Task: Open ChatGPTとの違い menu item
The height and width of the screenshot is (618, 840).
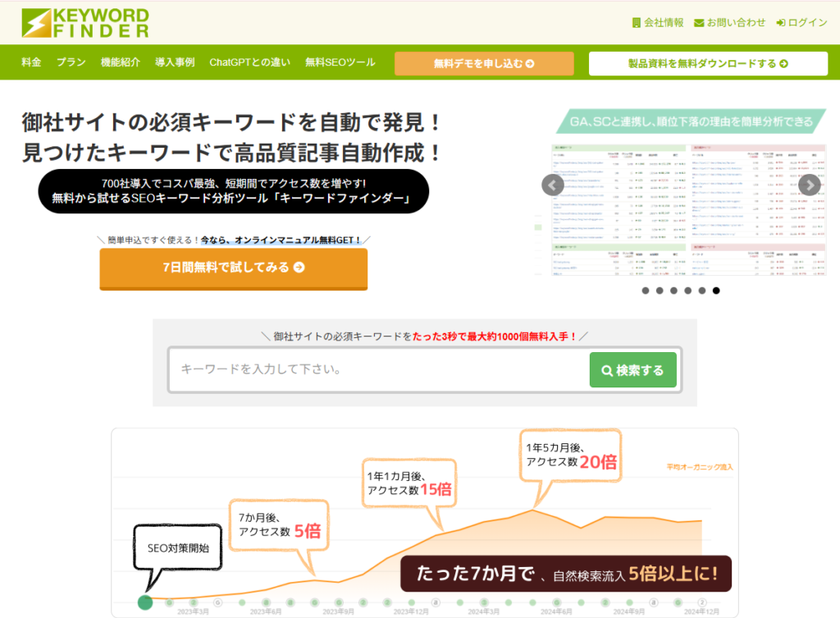Action: [x=249, y=62]
